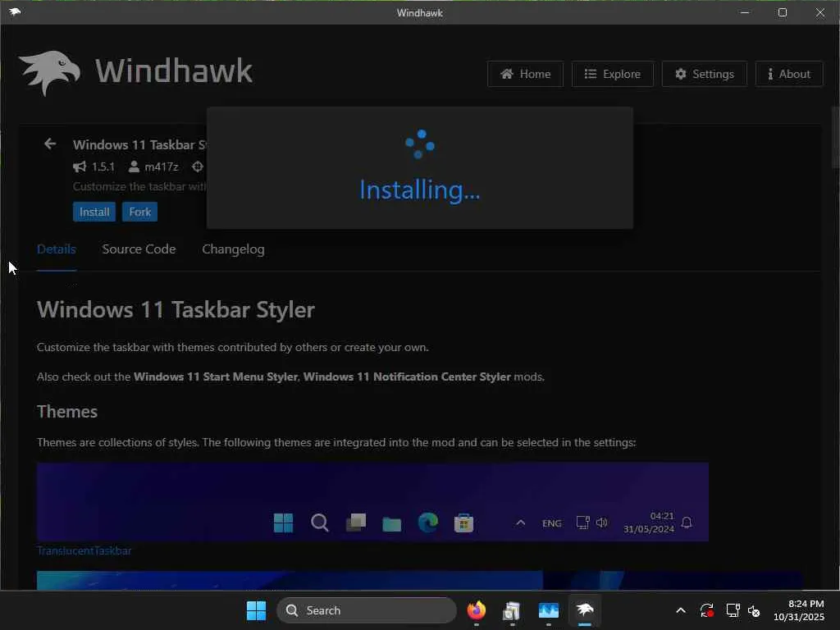Image resolution: width=840 pixels, height=630 pixels.
Task: Click the muted volume tray icon
Action: [x=755, y=610]
